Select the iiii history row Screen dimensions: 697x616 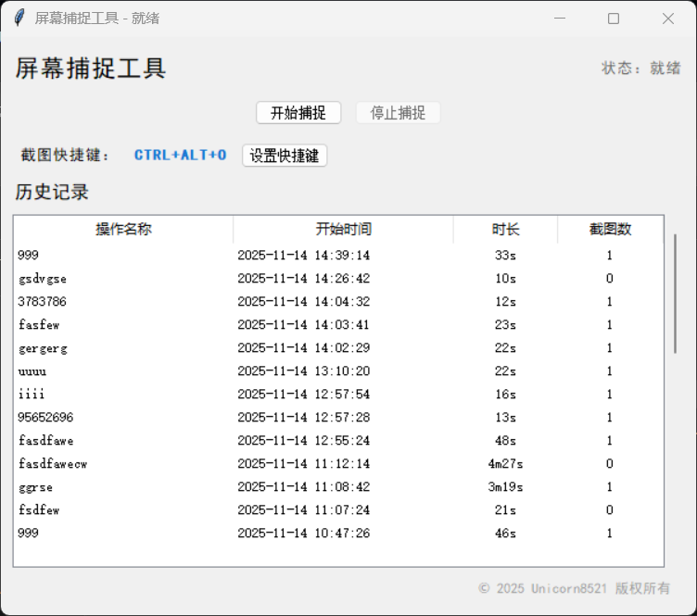[x=338, y=394]
